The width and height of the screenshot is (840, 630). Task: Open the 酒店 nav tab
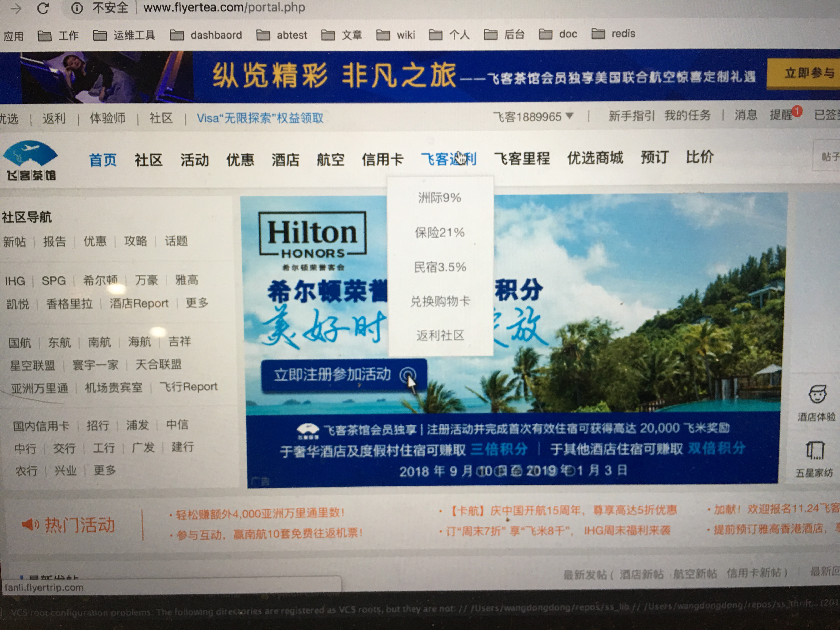coord(285,160)
